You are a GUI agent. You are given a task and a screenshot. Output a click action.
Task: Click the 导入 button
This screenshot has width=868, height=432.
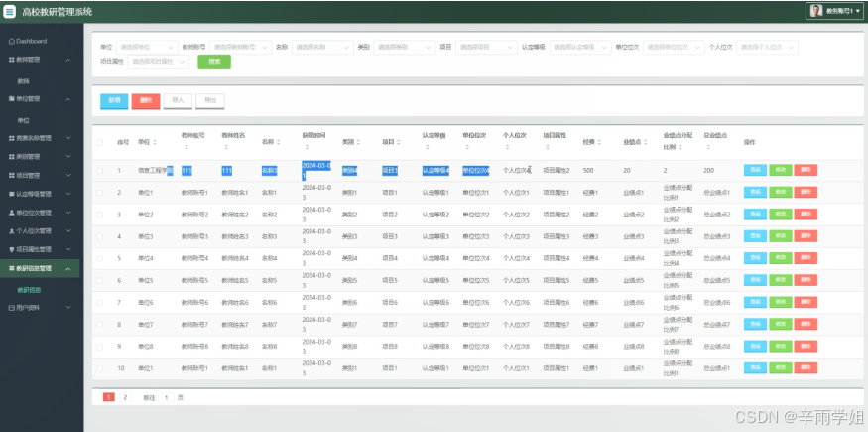178,101
